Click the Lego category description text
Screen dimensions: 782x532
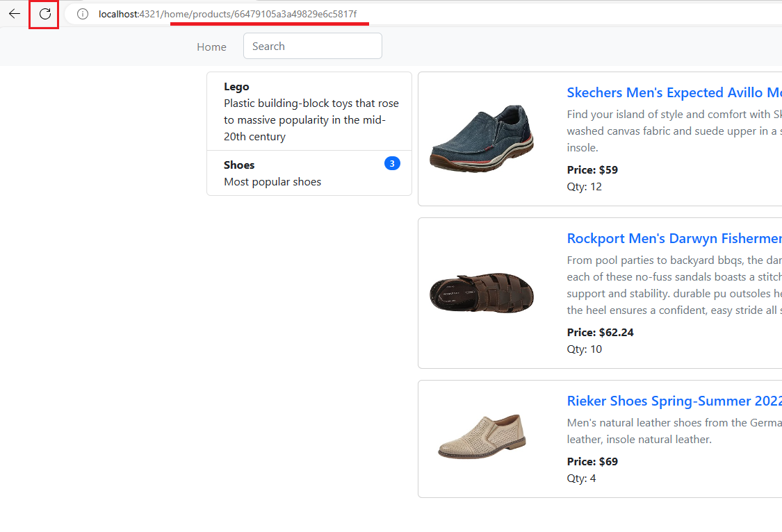pyautogui.click(x=311, y=120)
